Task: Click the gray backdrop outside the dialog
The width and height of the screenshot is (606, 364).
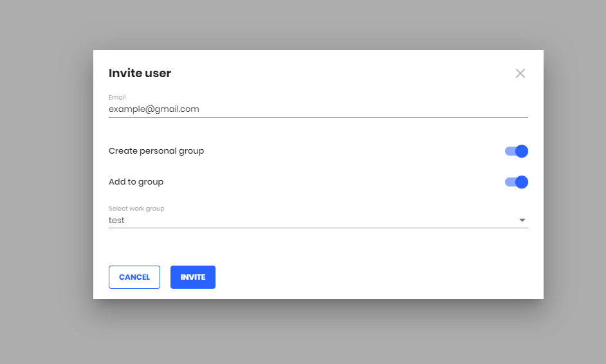Action: [x=46, y=181]
